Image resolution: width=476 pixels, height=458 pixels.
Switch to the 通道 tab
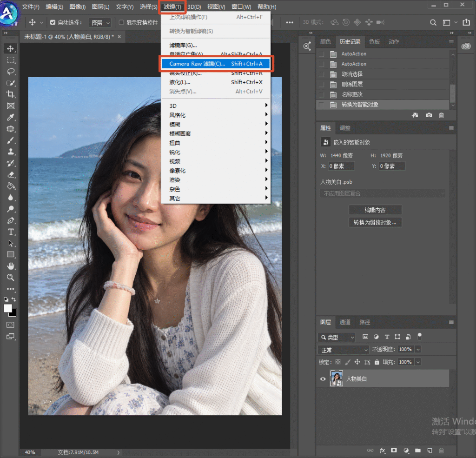pos(345,322)
